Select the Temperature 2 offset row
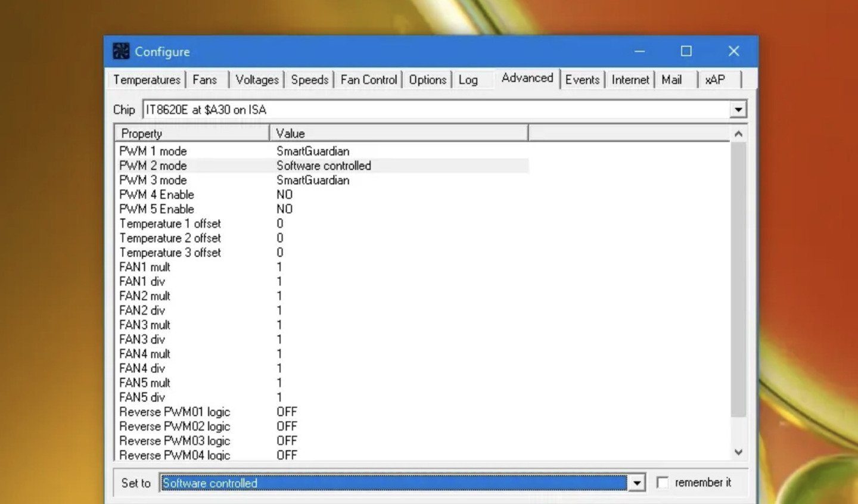 point(322,238)
